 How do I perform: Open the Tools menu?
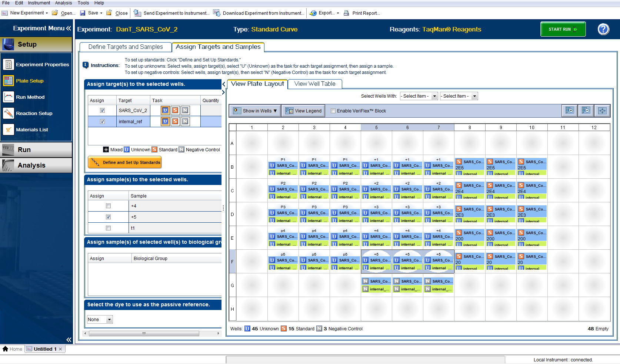click(x=83, y=3)
